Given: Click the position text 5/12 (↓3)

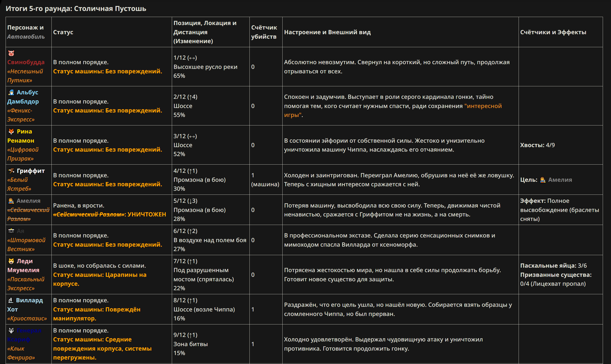Looking at the screenshot, I should point(185,201).
